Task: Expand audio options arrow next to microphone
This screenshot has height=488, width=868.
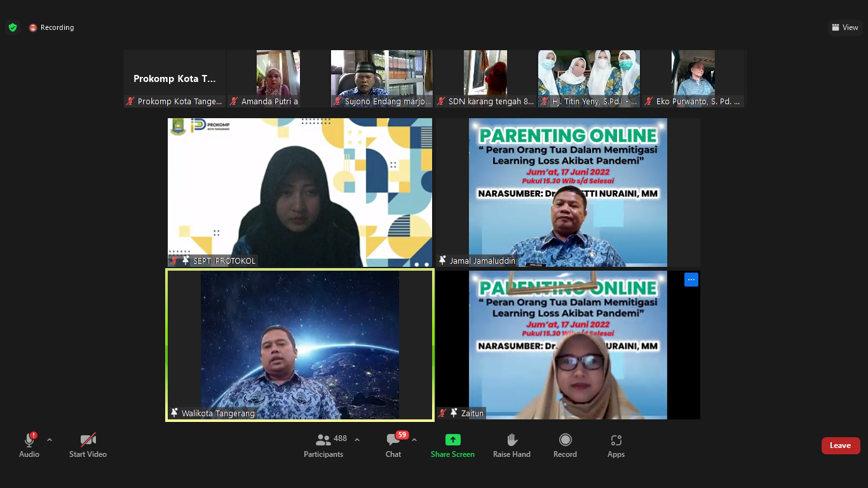Action: [50, 440]
